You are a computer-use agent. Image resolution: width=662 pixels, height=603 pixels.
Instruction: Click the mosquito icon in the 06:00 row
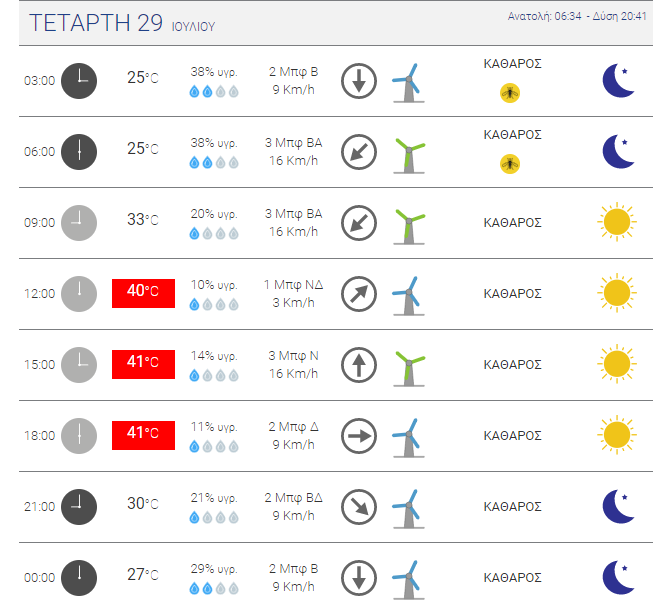[x=510, y=164]
